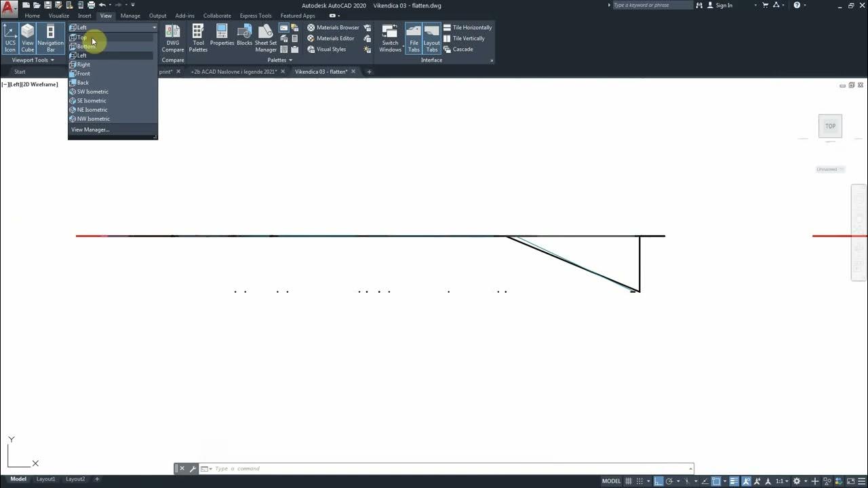Image resolution: width=868 pixels, height=488 pixels.
Task: Open the Manage ribbon tab
Action: [130, 16]
